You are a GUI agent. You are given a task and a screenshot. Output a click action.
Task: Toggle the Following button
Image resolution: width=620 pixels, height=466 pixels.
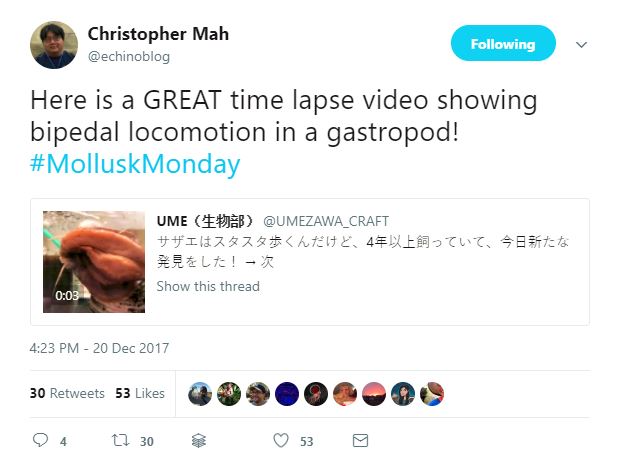pyautogui.click(x=503, y=43)
